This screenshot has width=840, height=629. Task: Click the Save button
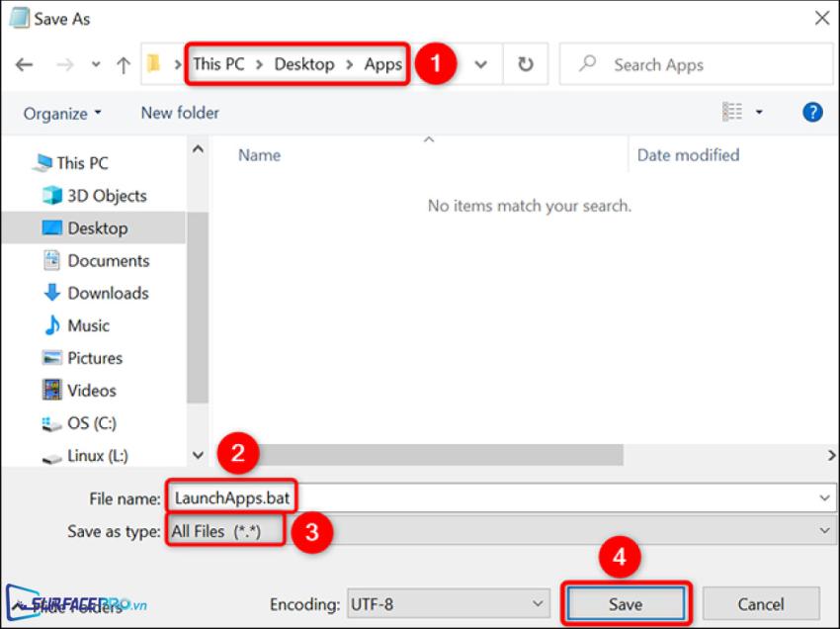(626, 604)
